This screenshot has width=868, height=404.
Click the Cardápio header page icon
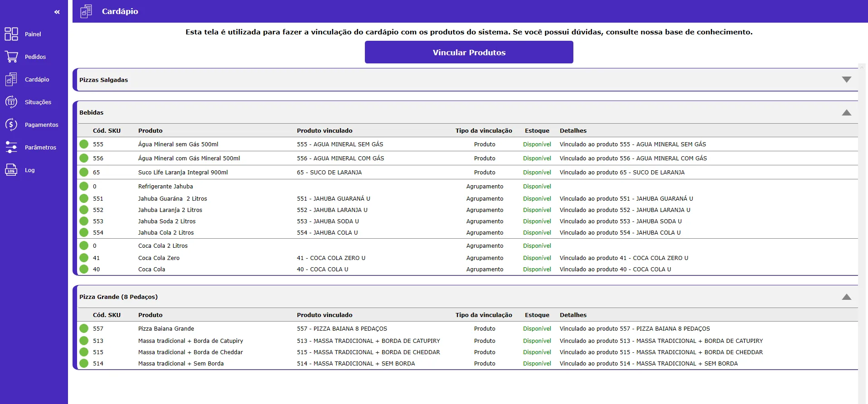[x=86, y=11]
